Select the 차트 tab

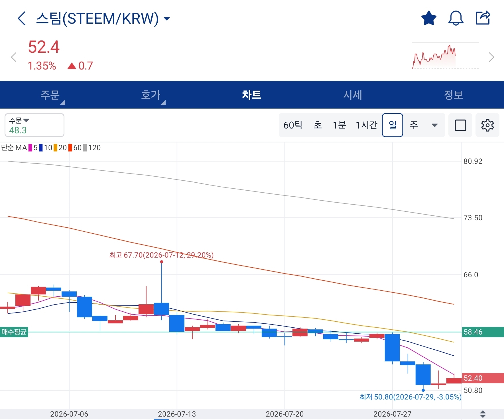(252, 95)
